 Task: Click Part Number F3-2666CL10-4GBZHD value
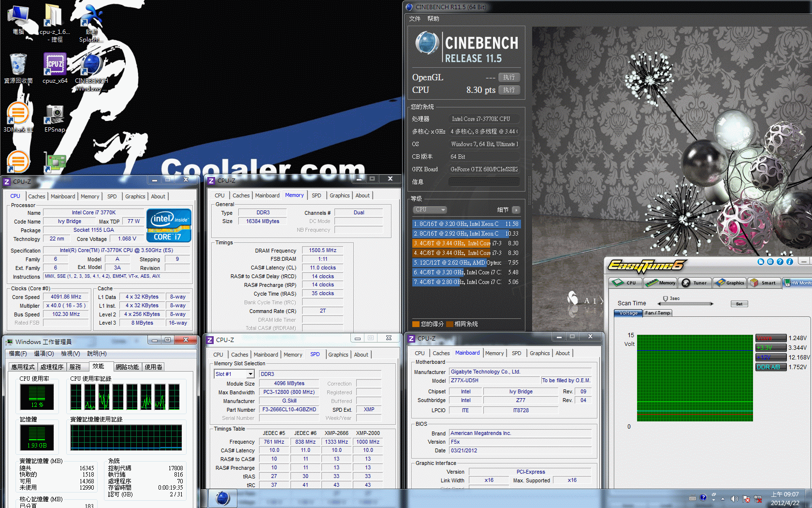point(289,410)
